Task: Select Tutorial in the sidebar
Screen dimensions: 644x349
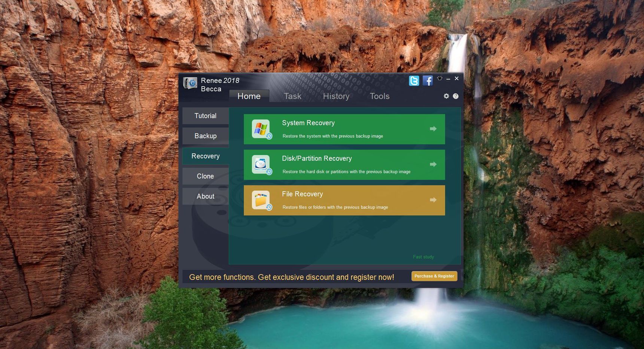Action: point(206,116)
